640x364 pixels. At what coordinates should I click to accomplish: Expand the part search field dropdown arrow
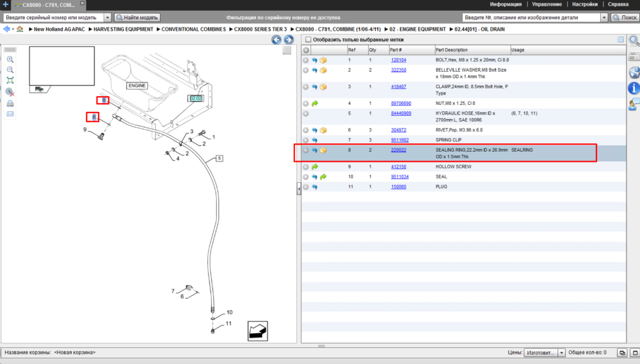tap(604, 17)
